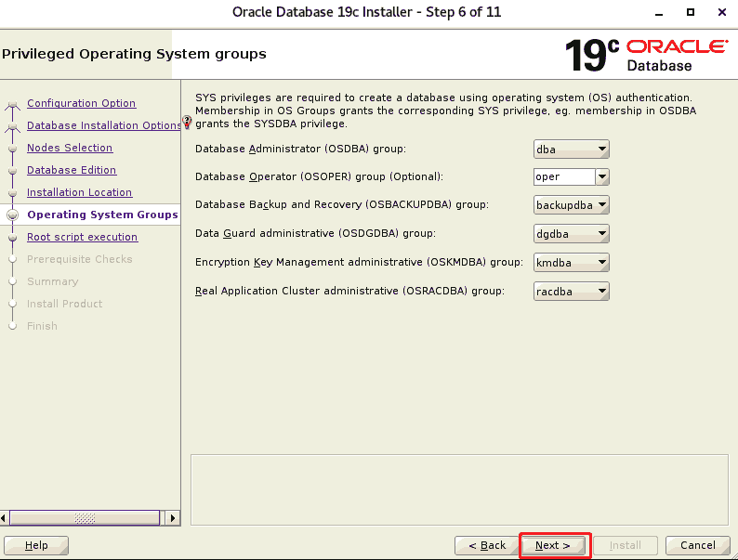Open the OSKMDBA group dropdown showing kmdba
The image size is (738, 560).
pyautogui.click(x=571, y=263)
